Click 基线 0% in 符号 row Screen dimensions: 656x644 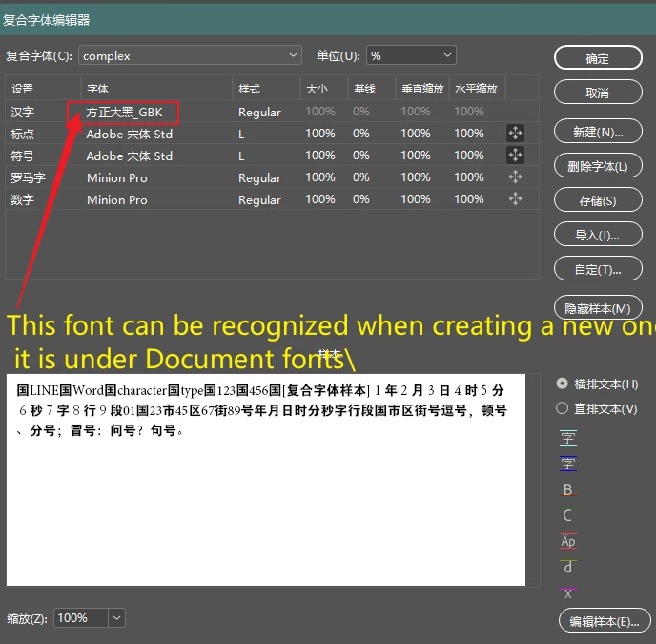click(360, 155)
